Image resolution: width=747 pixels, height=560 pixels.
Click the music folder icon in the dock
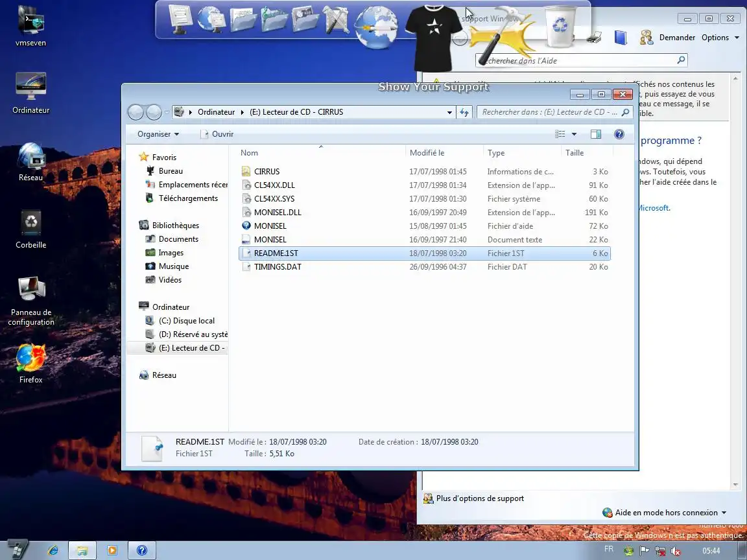(274, 19)
